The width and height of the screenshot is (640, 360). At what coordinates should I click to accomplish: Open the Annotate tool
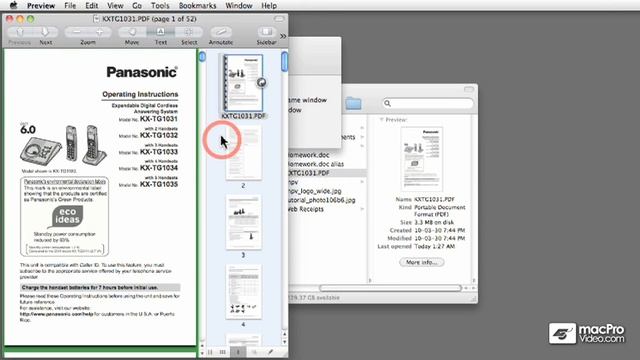221,32
